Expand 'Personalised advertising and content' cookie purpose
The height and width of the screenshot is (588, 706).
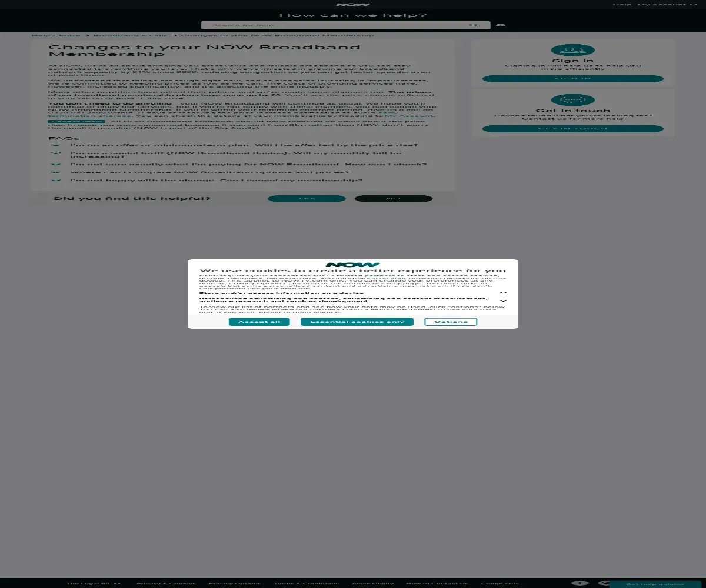pos(353,300)
